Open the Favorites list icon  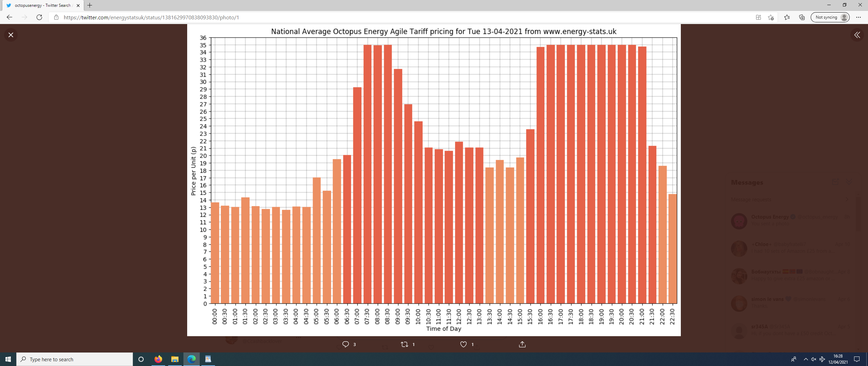point(787,17)
